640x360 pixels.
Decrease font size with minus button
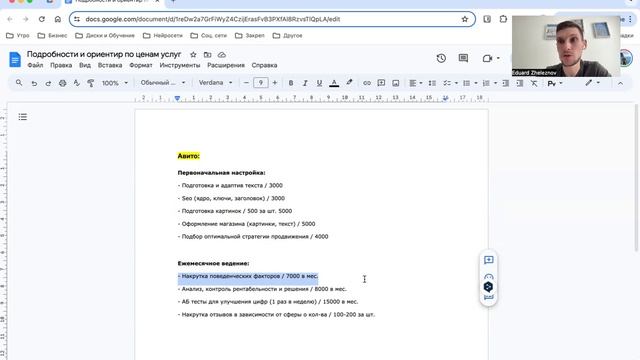(x=246, y=83)
